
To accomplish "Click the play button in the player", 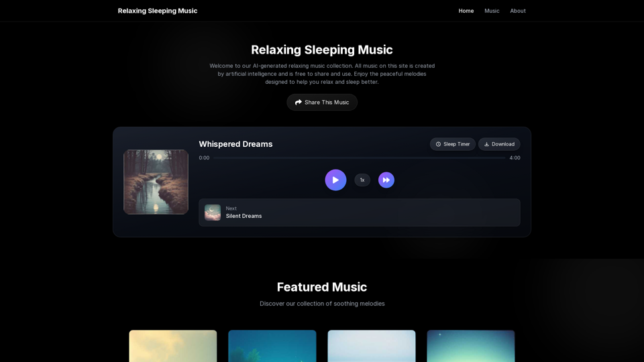I will 335,180.
